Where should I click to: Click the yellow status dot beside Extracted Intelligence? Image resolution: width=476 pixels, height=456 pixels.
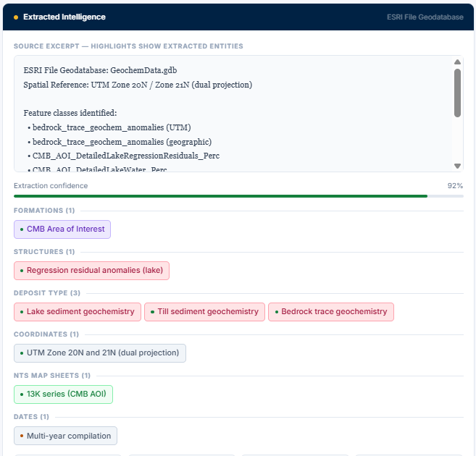16,17
